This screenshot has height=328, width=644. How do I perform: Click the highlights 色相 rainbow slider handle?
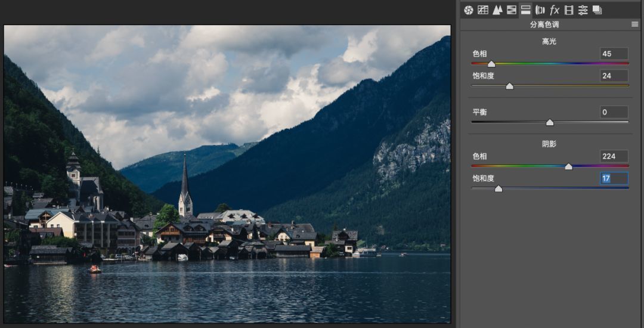491,64
